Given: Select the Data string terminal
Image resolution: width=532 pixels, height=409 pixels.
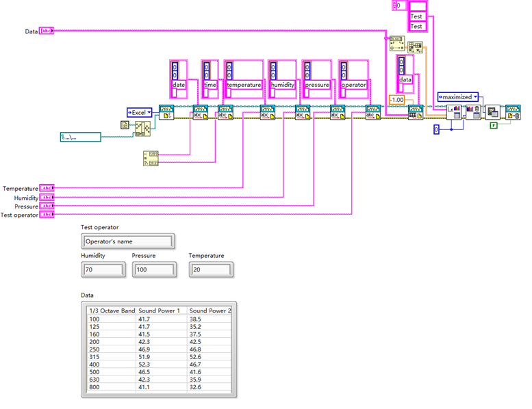Looking at the screenshot, I should click(x=47, y=31).
